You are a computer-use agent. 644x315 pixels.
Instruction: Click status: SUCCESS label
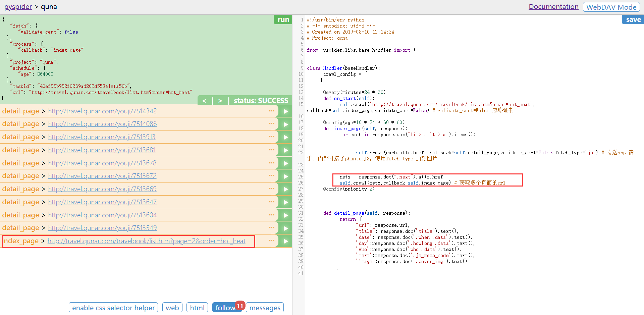tap(261, 101)
